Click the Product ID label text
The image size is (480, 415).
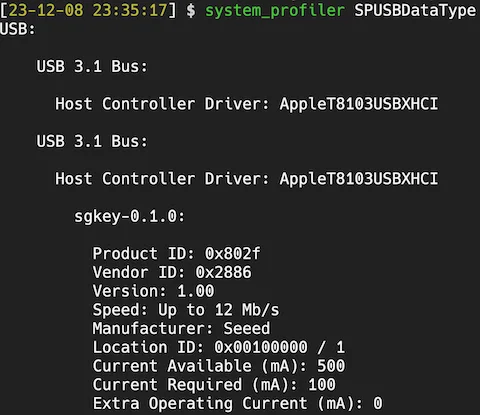(144, 254)
